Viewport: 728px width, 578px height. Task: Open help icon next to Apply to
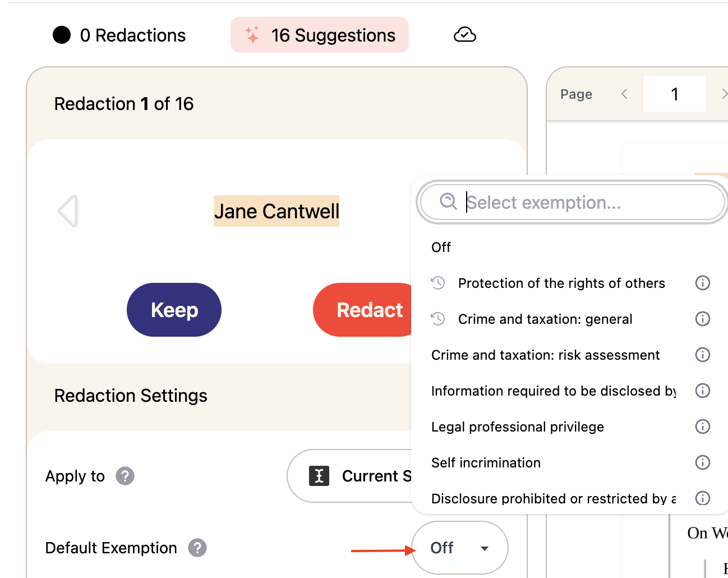click(125, 476)
